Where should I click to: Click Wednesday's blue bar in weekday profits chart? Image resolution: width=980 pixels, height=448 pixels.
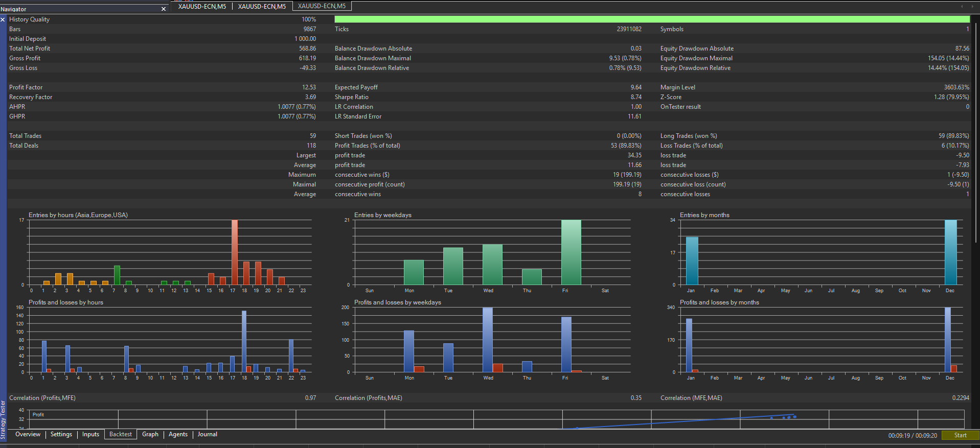pyautogui.click(x=488, y=340)
